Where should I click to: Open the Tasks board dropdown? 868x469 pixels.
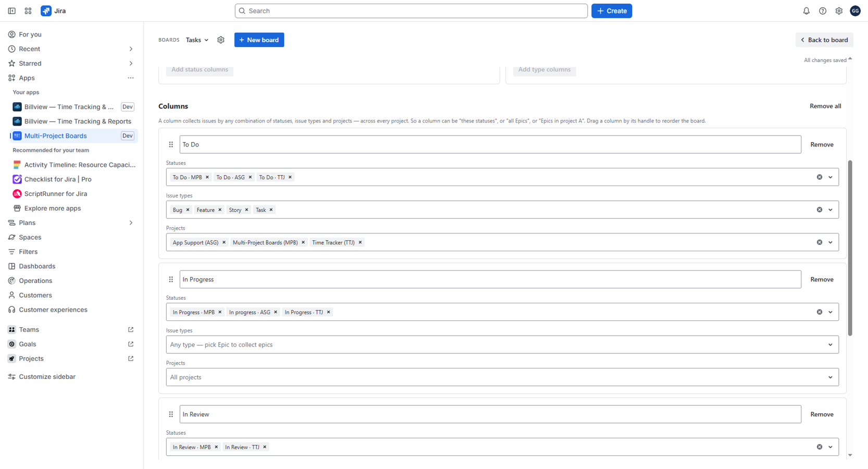tap(197, 40)
